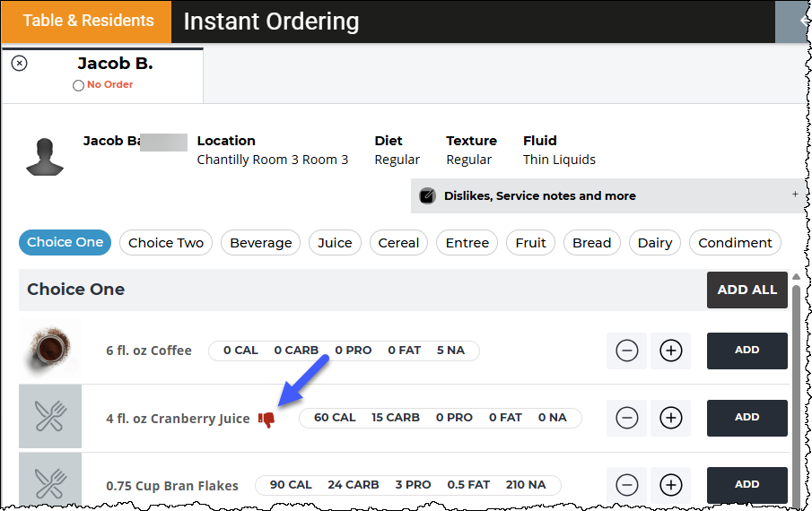Increase Coffee quantity with plus icon

[670, 351]
